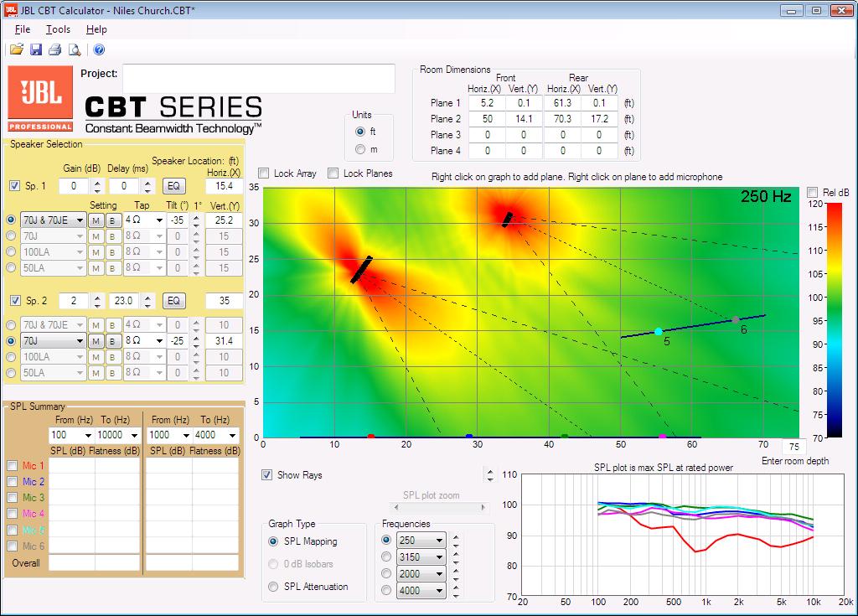Open print preview toolbar icon
Screen dimensions: 858x616
click(x=75, y=49)
